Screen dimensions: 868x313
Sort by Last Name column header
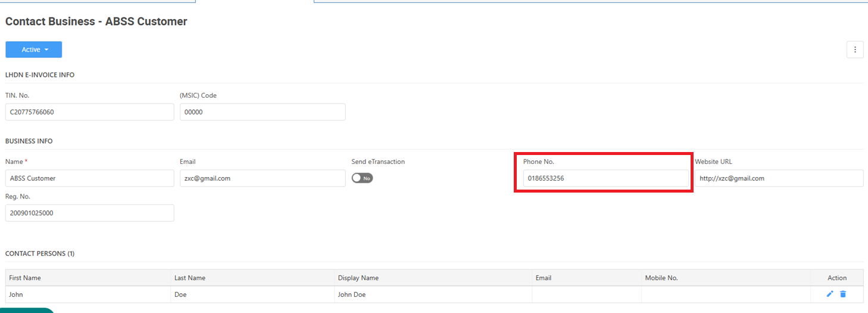pyautogui.click(x=190, y=278)
